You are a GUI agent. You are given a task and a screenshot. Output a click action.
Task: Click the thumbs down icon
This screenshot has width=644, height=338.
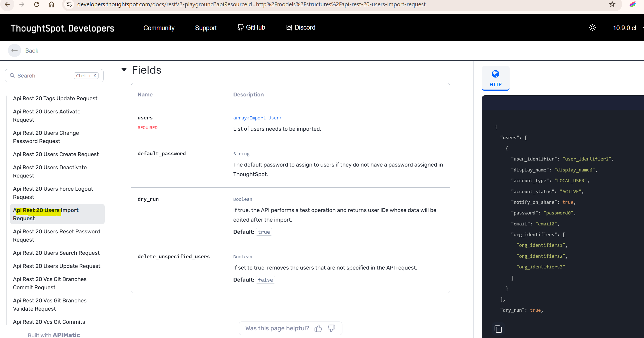(x=332, y=328)
